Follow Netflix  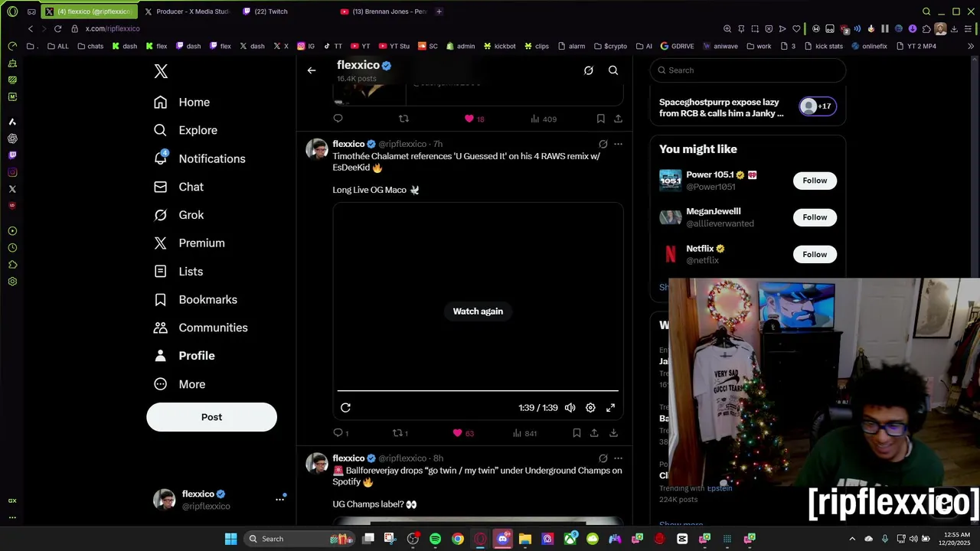(815, 254)
